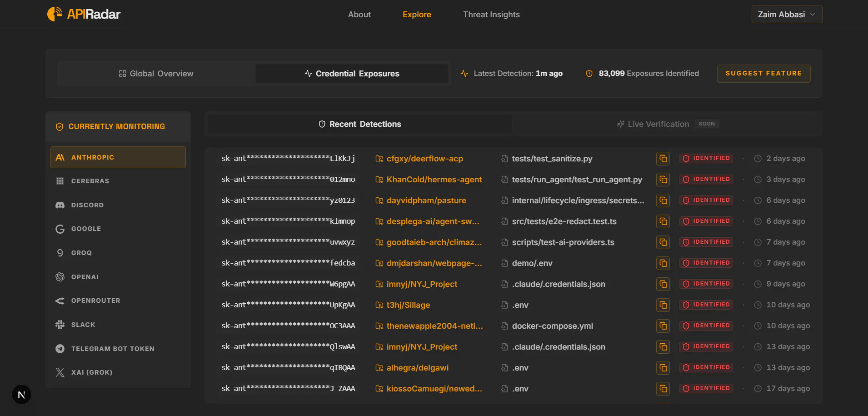The height and width of the screenshot is (416, 868).
Task: Select OpenRouter provider
Action: click(x=118, y=301)
